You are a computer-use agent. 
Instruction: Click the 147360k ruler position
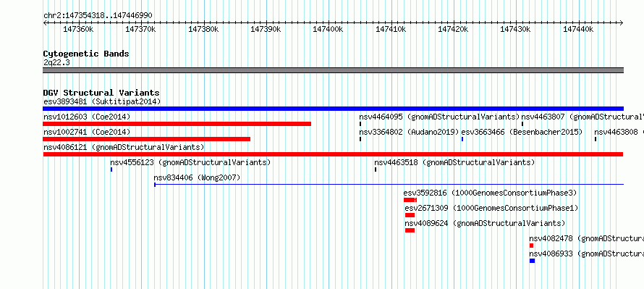coord(78,29)
